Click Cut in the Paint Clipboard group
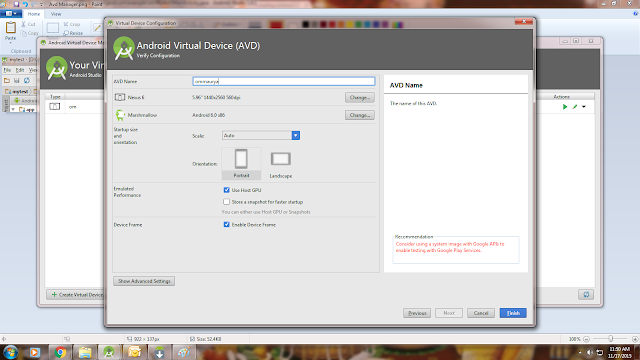This screenshot has width=640, height=360. (29, 24)
